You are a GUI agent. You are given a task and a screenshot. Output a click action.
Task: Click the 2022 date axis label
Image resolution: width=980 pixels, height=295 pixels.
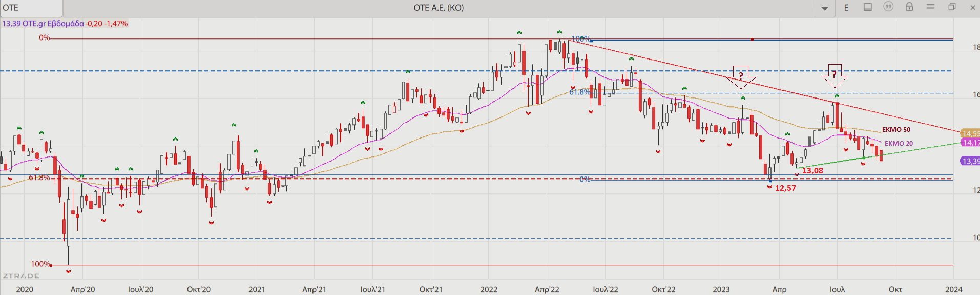(489, 289)
